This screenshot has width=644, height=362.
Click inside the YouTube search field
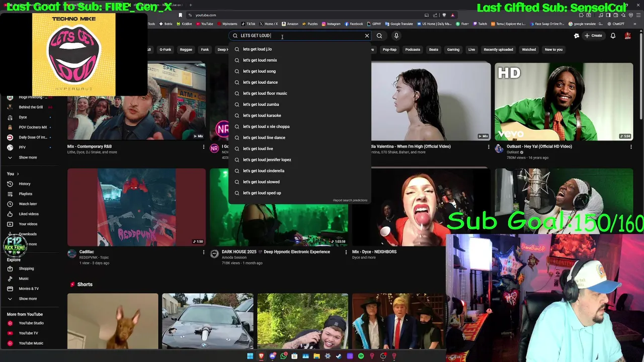pos(300,36)
